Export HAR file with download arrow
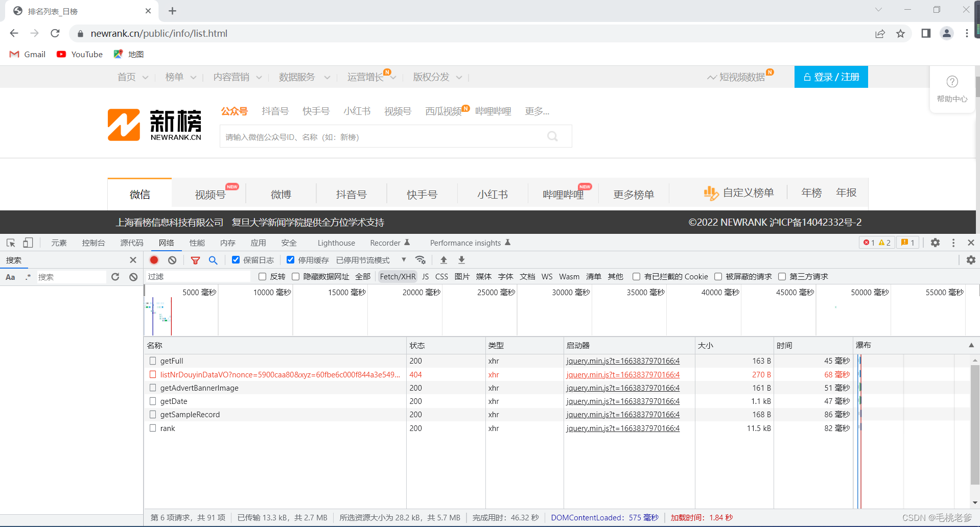Screen dimensions: 980x527 pos(461,260)
